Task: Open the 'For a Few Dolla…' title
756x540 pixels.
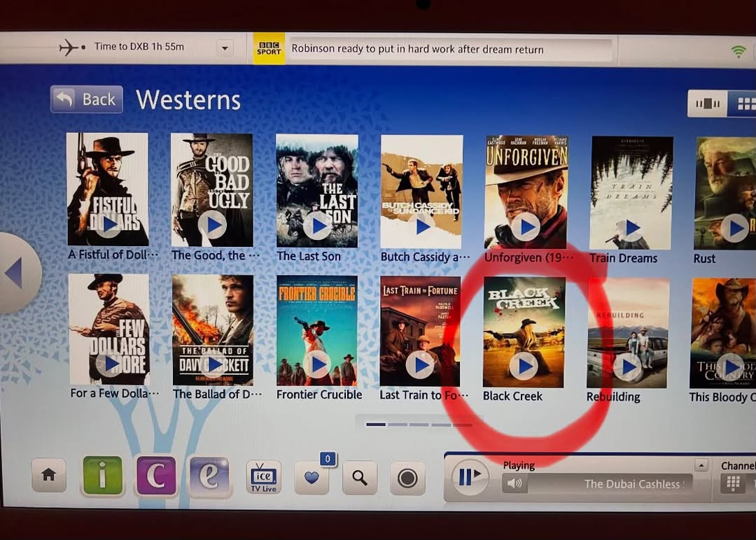Action: point(114,393)
